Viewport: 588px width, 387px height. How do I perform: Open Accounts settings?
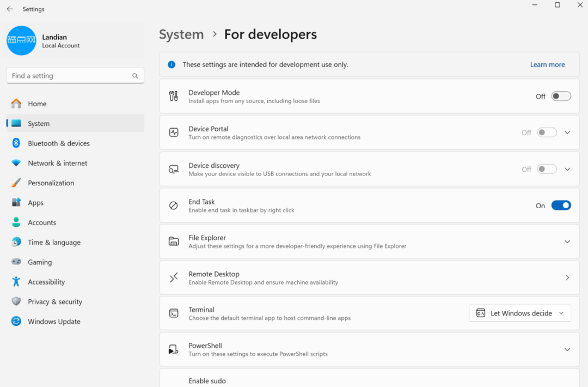pyautogui.click(x=75, y=222)
